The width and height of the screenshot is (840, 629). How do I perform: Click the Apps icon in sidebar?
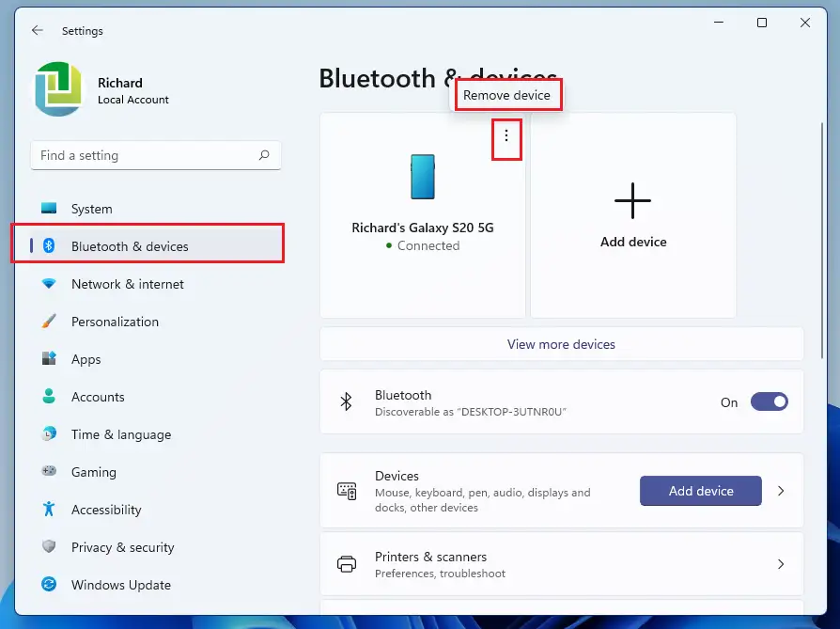(x=49, y=358)
